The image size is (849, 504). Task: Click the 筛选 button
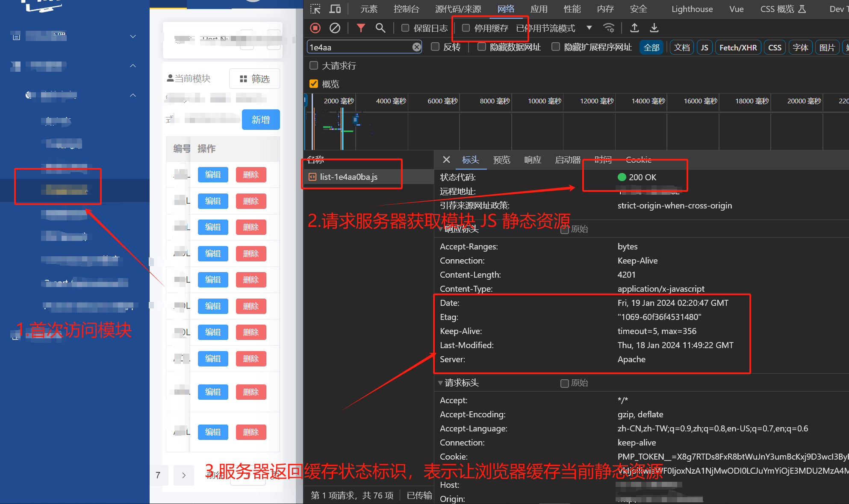point(254,79)
